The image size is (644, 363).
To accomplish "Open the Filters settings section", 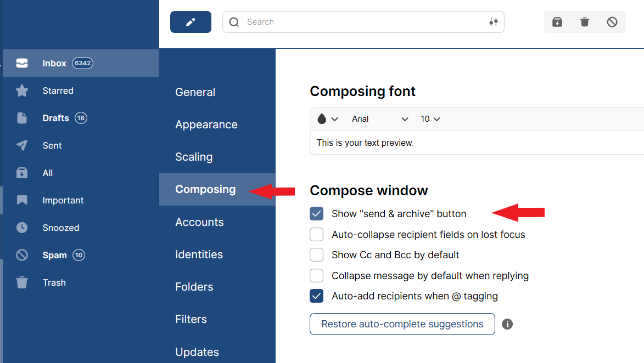I will pyautogui.click(x=191, y=319).
